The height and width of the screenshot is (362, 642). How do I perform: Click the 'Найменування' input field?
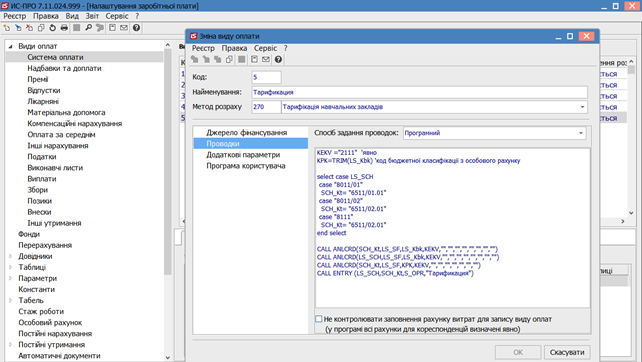(419, 92)
